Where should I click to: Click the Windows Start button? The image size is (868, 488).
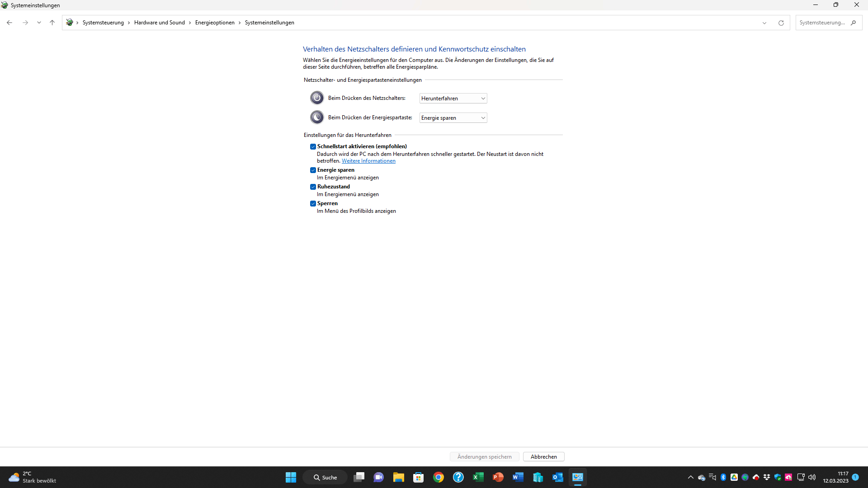291,477
